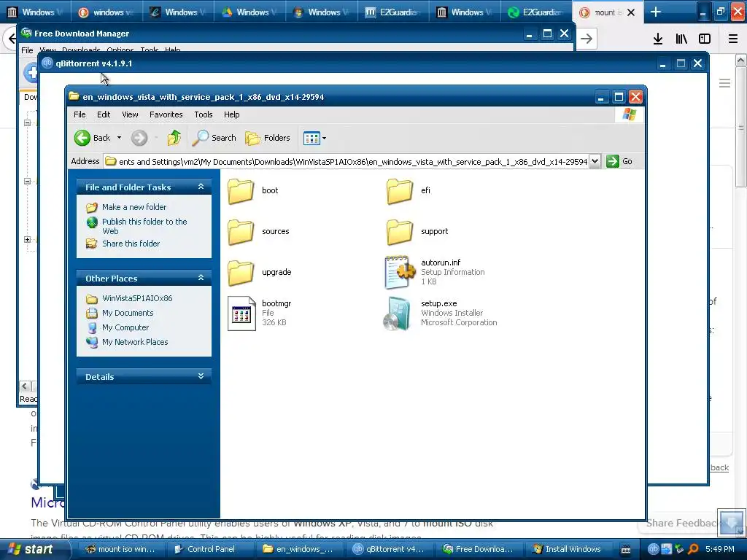Open the browser library icon
The height and width of the screenshot is (560, 747).
pos(681,39)
